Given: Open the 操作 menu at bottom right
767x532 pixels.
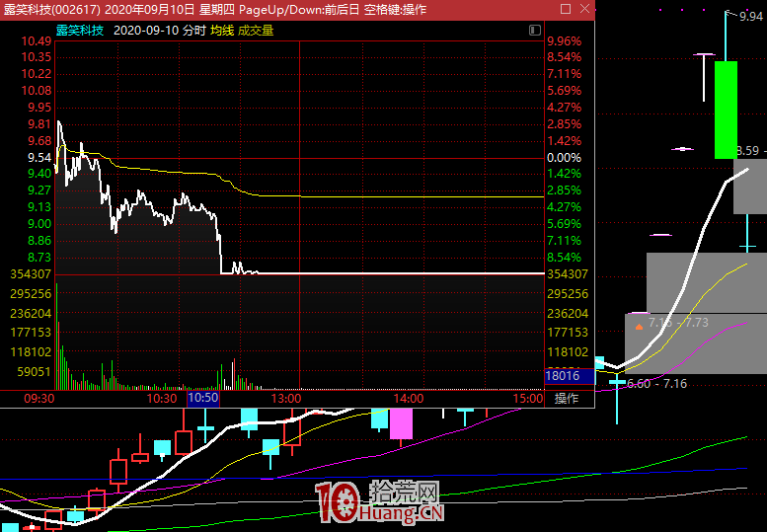Looking at the screenshot, I should pyautogui.click(x=567, y=399).
